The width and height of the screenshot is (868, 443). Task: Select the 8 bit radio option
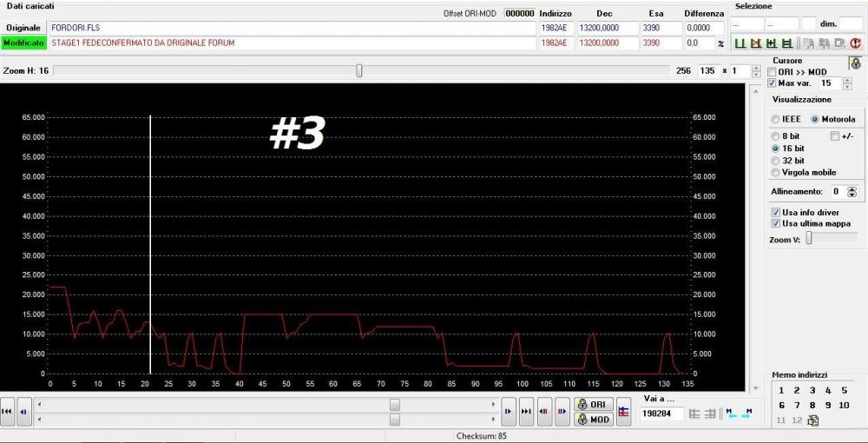tap(775, 136)
